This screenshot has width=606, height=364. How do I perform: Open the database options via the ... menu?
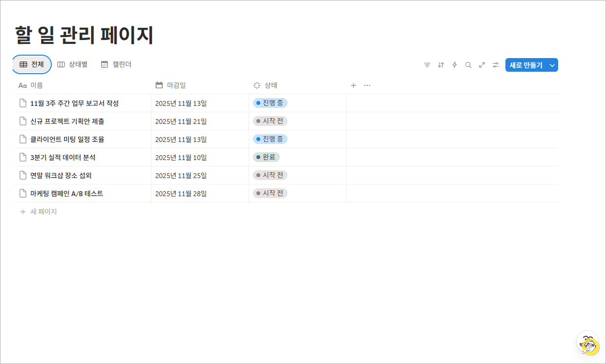tap(367, 85)
